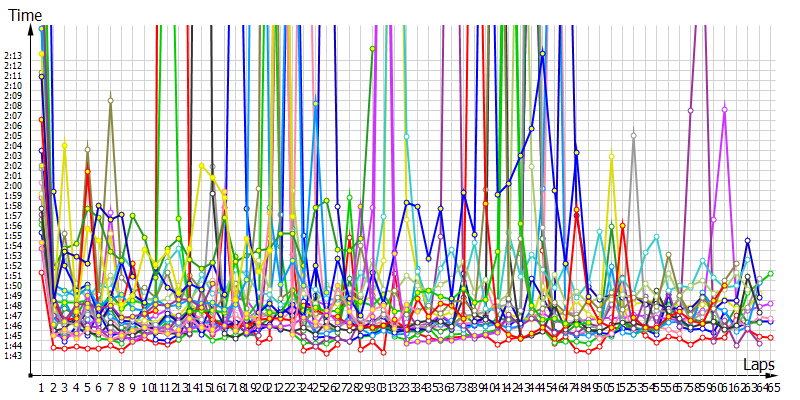Click lap number 5 on the horizontal axis
Image resolution: width=800 pixels, height=400 pixels.
click(87, 387)
